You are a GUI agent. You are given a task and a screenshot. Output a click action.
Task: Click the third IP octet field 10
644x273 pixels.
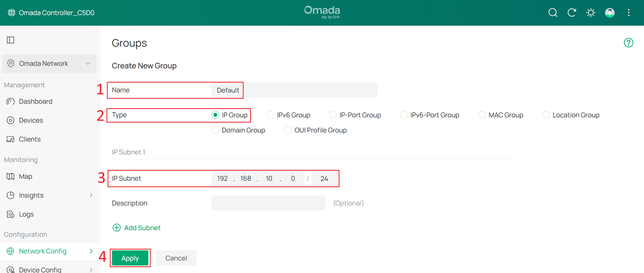click(269, 178)
